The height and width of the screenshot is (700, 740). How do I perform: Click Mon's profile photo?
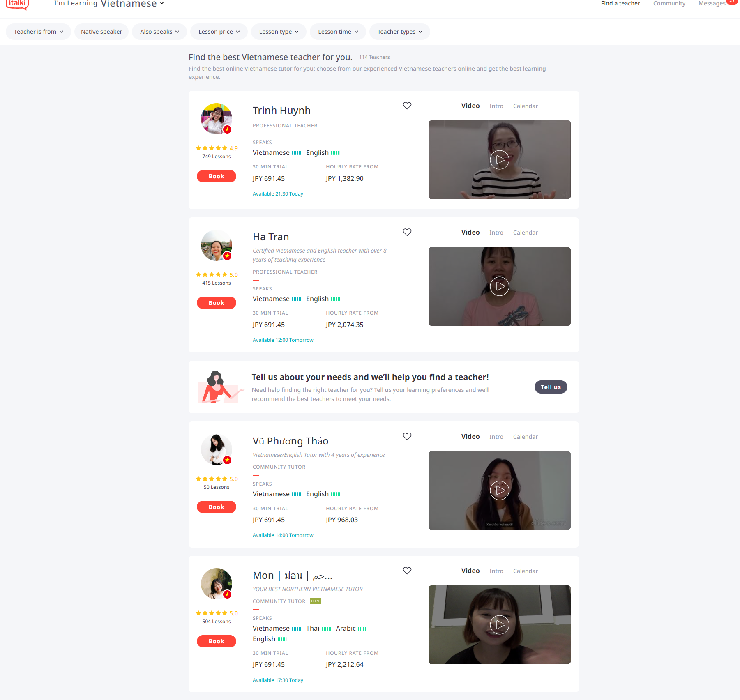tap(217, 584)
